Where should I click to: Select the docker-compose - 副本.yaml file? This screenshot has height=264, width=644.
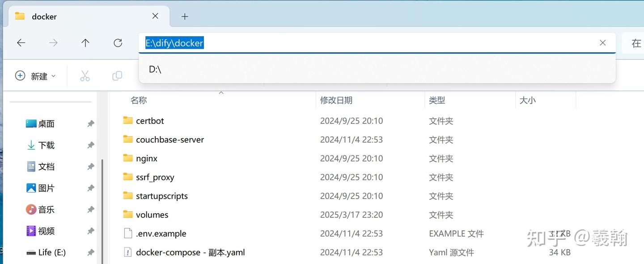click(191, 252)
